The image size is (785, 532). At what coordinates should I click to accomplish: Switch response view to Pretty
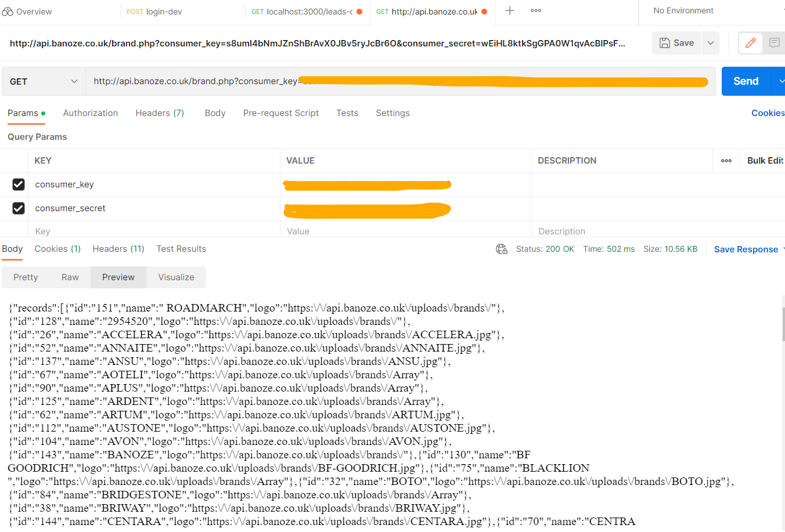tap(26, 277)
